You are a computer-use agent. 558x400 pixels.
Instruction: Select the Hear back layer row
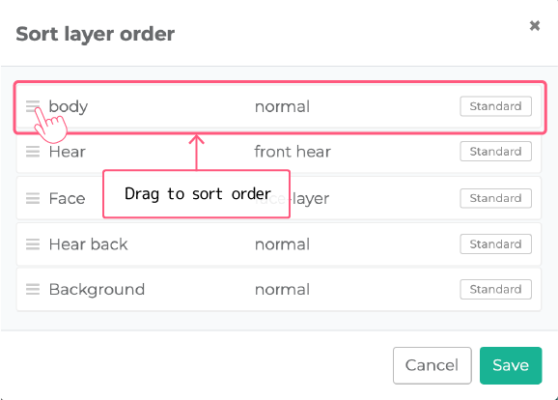(279, 244)
